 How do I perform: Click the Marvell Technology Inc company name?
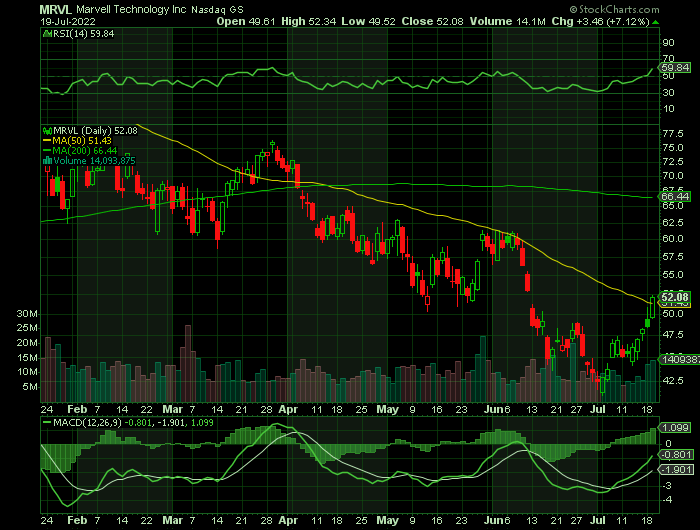[x=131, y=9]
